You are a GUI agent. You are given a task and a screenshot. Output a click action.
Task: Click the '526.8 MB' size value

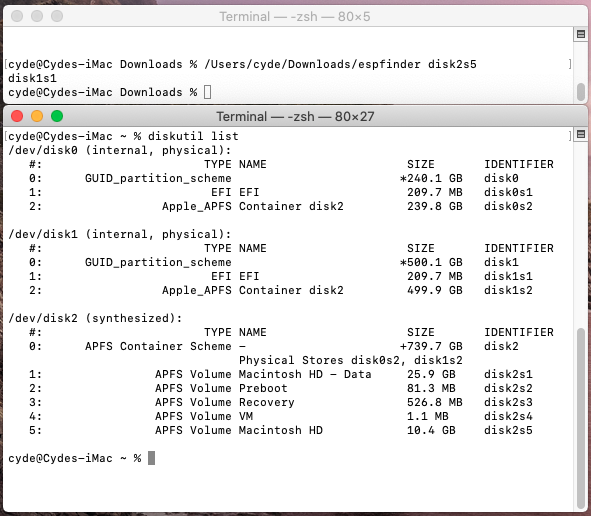[x=435, y=402]
